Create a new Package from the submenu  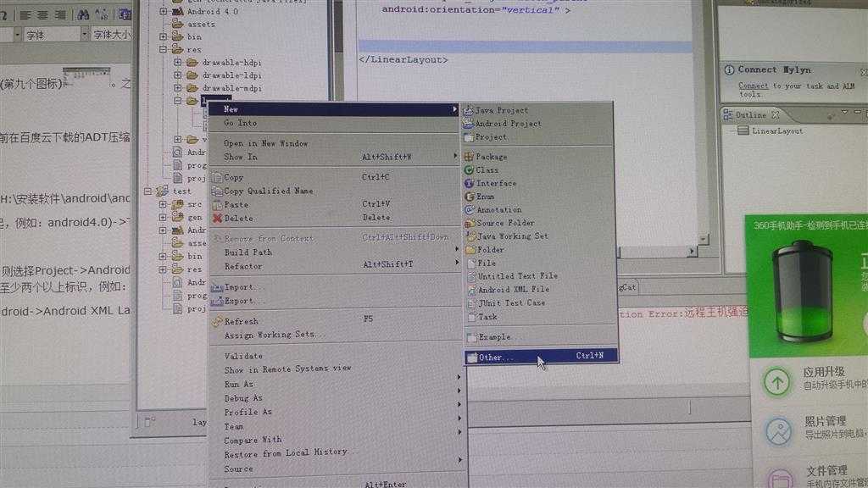tap(538, 157)
